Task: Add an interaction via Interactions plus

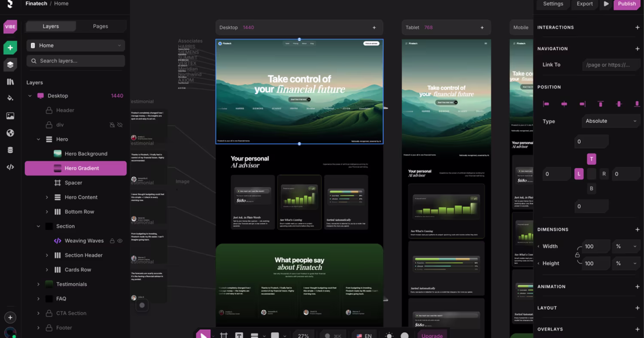Action: coord(637,27)
